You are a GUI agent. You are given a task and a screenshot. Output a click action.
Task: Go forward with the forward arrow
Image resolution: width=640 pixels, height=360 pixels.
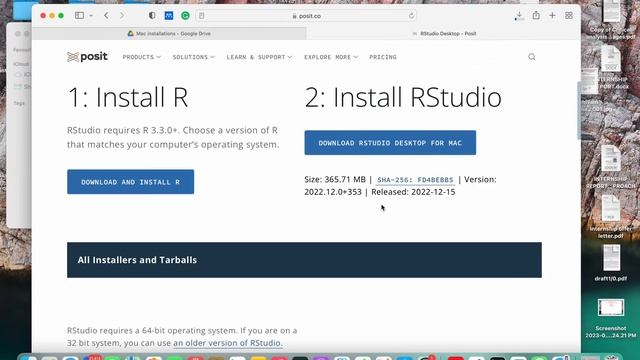click(122, 16)
